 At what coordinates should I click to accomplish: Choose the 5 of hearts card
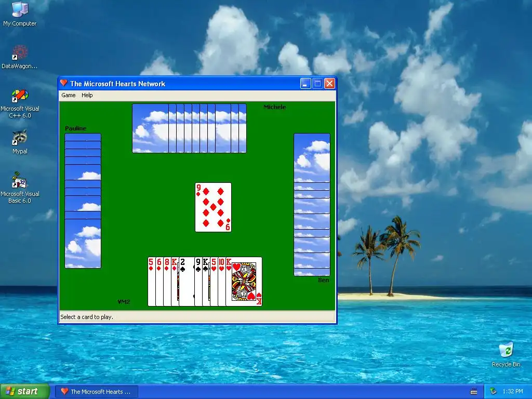click(x=214, y=282)
